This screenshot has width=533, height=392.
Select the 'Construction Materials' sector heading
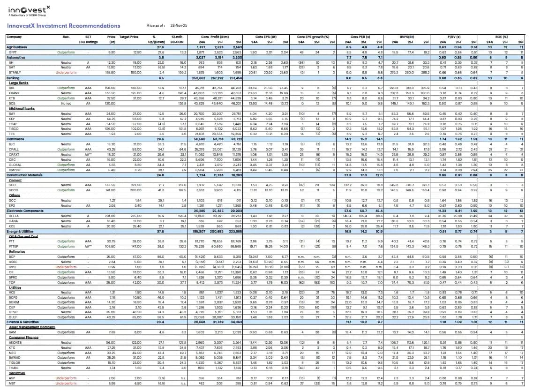click(24, 175)
